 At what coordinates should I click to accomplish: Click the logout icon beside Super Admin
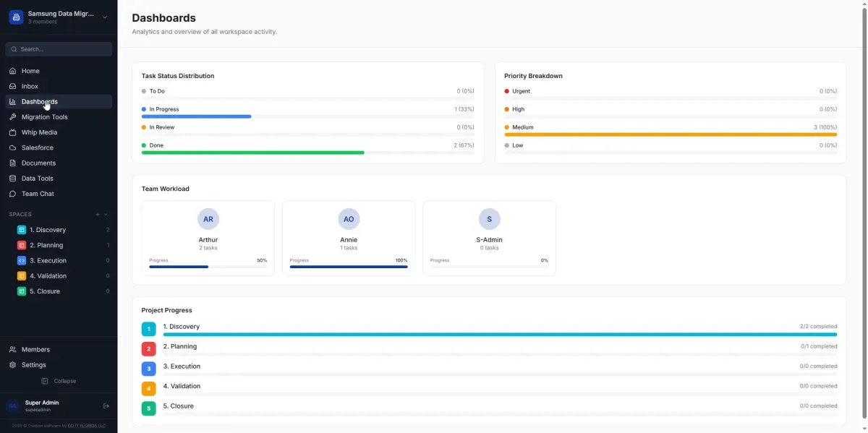click(106, 406)
